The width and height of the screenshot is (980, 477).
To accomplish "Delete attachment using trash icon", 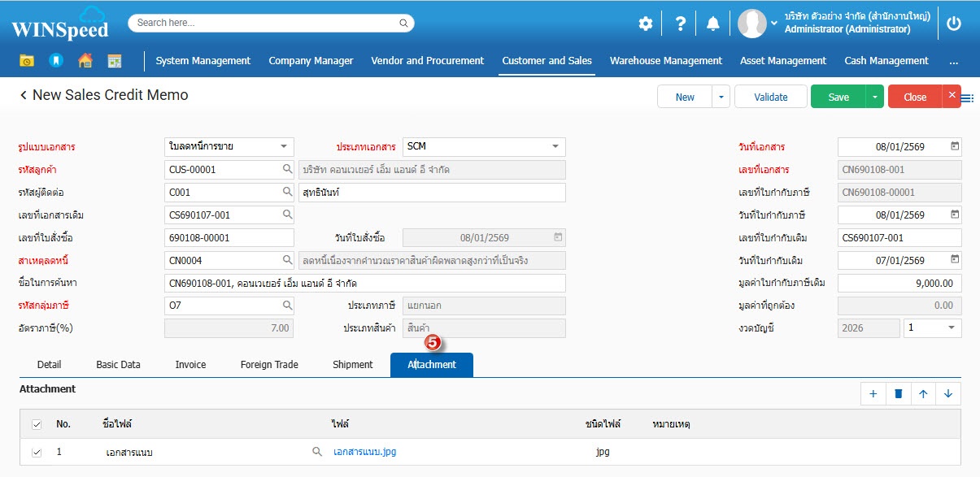I will click(899, 394).
